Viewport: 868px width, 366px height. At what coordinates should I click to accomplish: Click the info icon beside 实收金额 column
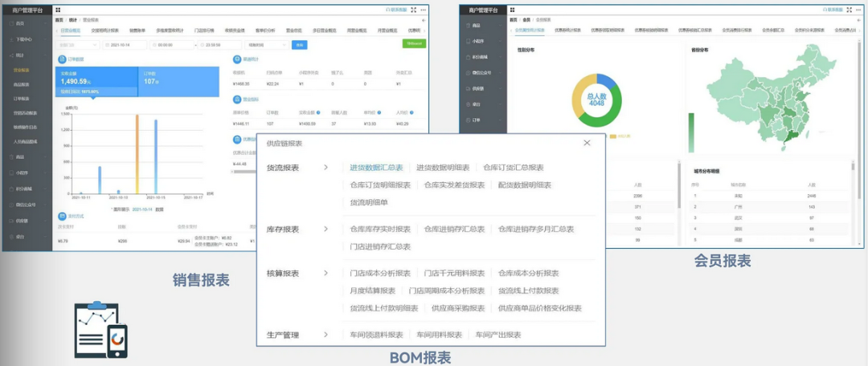[319, 113]
